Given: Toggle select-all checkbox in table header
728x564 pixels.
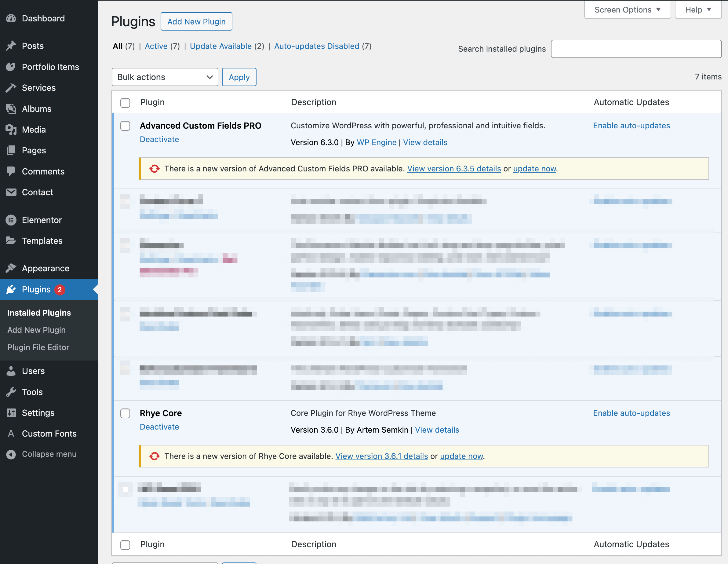Looking at the screenshot, I should [x=125, y=103].
